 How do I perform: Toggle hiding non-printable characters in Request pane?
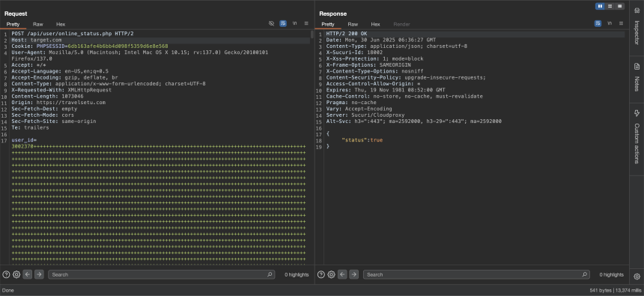[272, 24]
